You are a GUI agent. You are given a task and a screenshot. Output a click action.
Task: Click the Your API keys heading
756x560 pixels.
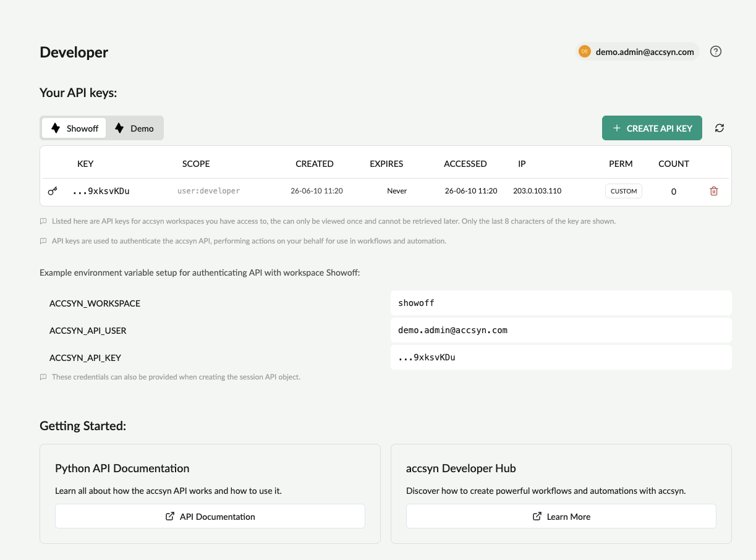(79, 93)
